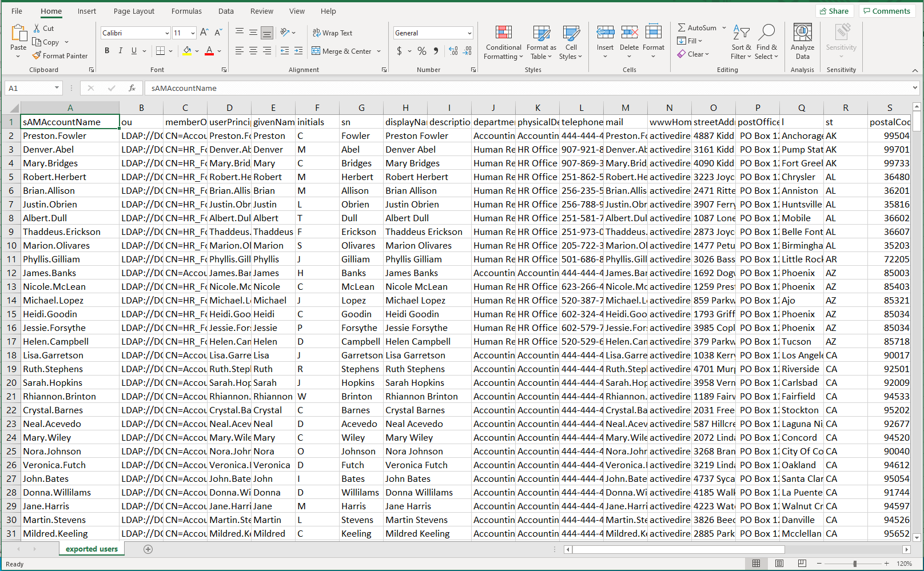Open the Format Painter tool
Image resolution: width=924 pixels, height=571 pixels.
coord(61,55)
